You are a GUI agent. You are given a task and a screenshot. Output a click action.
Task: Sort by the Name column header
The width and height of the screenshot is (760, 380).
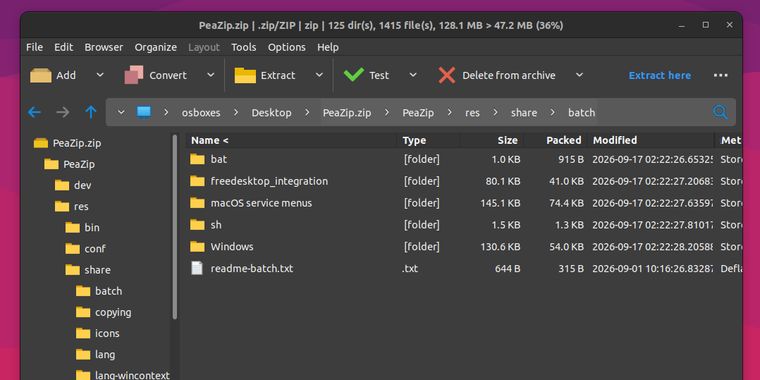tap(291, 141)
